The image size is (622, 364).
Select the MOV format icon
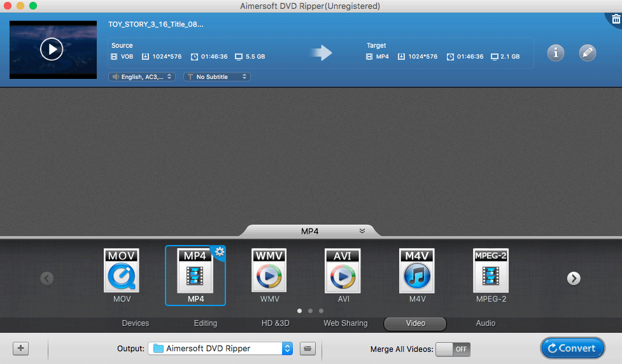(x=122, y=271)
